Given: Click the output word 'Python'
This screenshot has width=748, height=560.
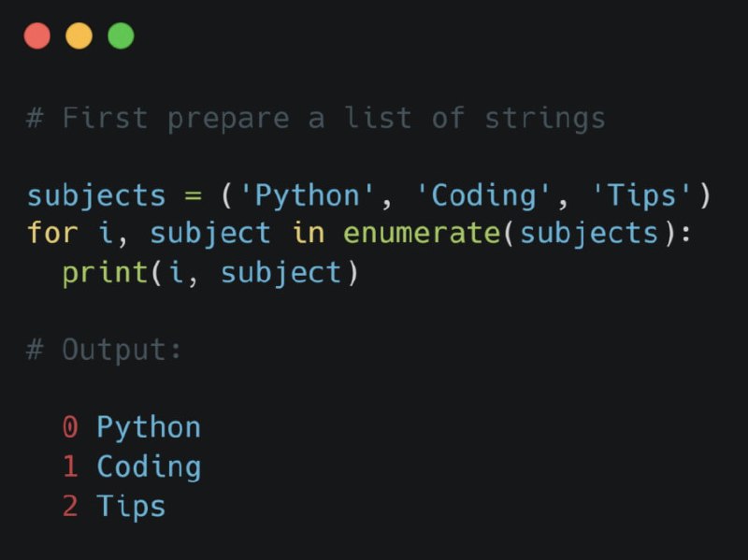Looking at the screenshot, I should click(x=149, y=428).
